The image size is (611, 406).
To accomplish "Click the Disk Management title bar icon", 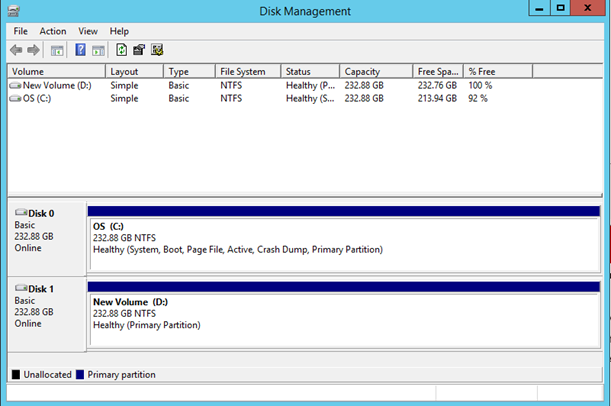I will [x=13, y=11].
